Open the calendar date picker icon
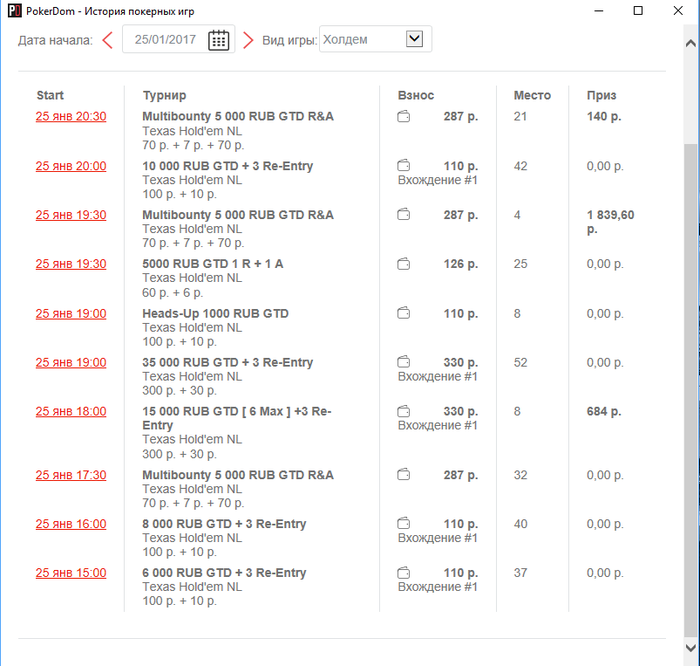Screen dimensions: 700x666 point(219,40)
